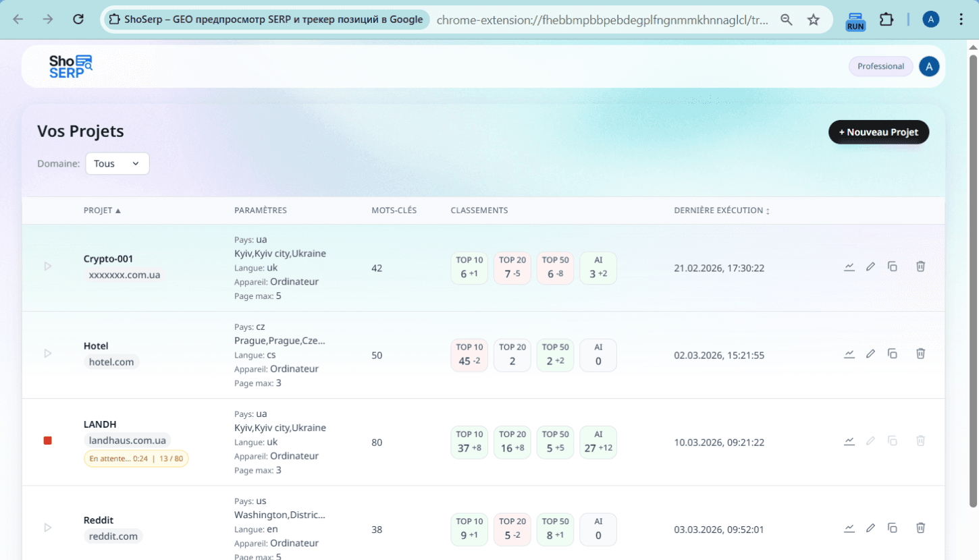Edit the Hotel project
The width and height of the screenshot is (979, 560).
click(x=871, y=354)
